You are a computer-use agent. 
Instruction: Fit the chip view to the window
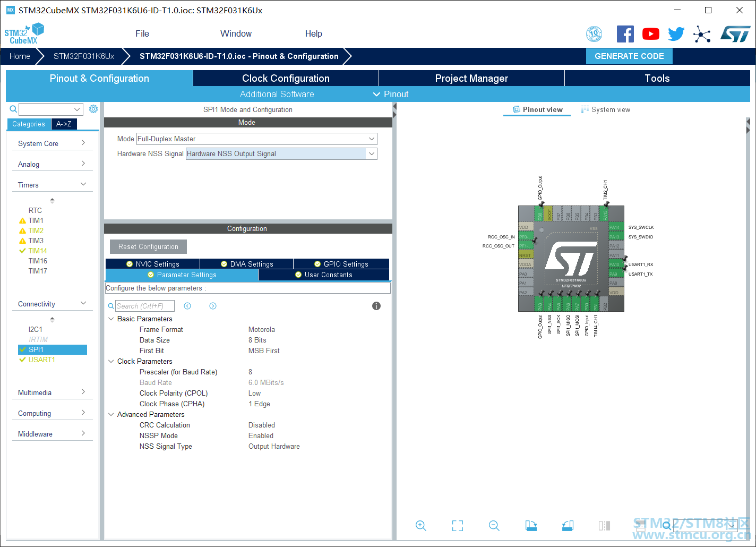458,526
